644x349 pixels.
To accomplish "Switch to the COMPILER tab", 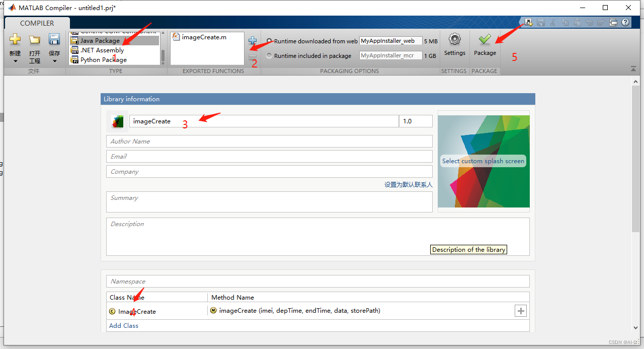I will point(37,23).
